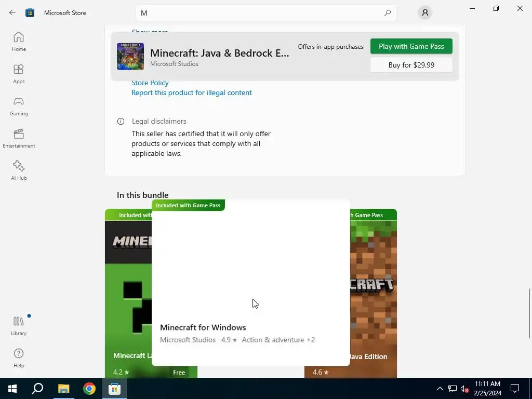
Task: Click the 4.9 star rating text
Action: coord(229,340)
